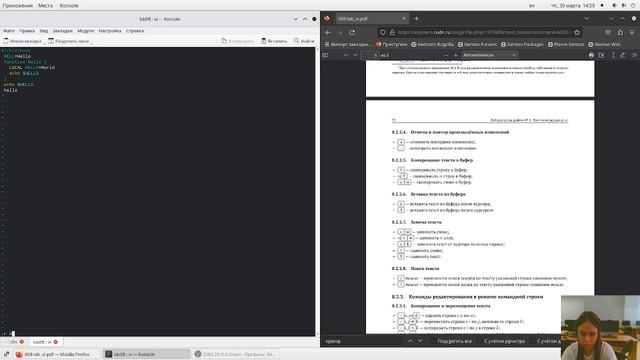Click the PDF find bar search field

coord(362,341)
